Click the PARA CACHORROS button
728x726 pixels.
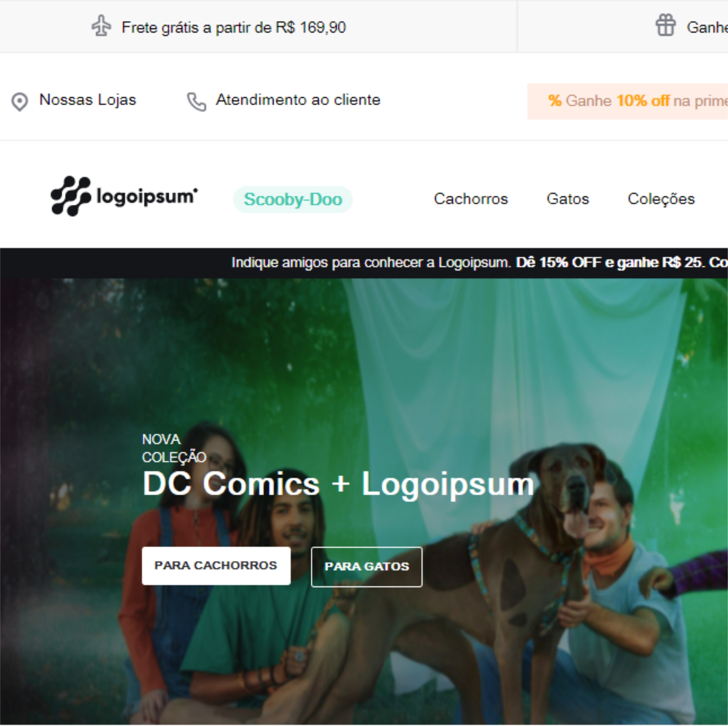pyautogui.click(x=216, y=565)
